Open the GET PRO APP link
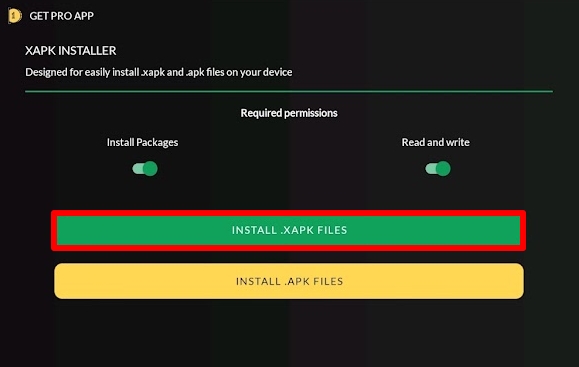The image size is (579, 367). pyautogui.click(x=61, y=16)
